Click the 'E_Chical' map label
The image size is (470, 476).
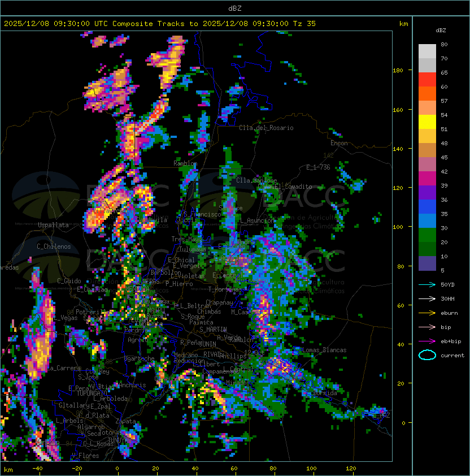(x=181, y=260)
